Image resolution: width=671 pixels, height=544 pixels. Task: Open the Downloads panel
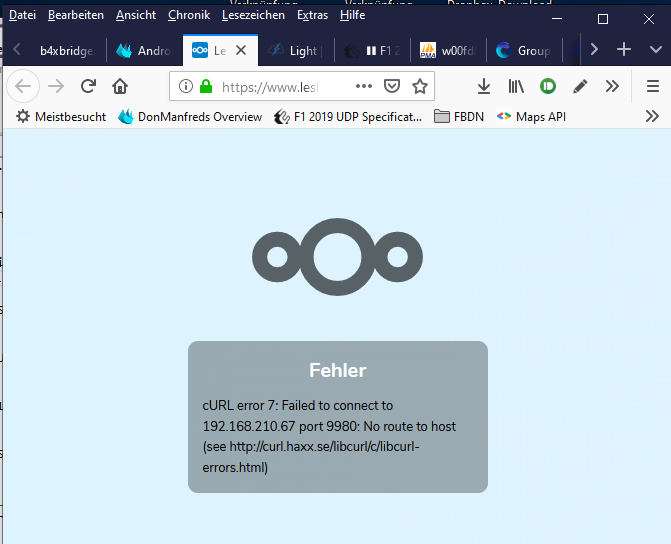pyautogui.click(x=484, y=86)
